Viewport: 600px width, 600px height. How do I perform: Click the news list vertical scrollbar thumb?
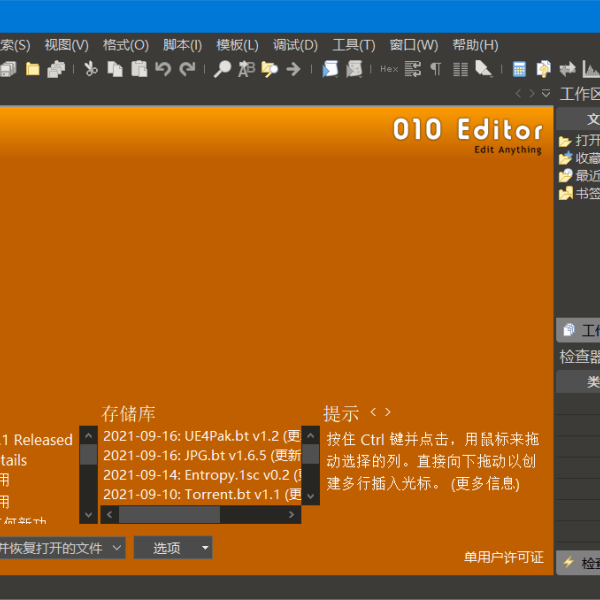(88, 454)
